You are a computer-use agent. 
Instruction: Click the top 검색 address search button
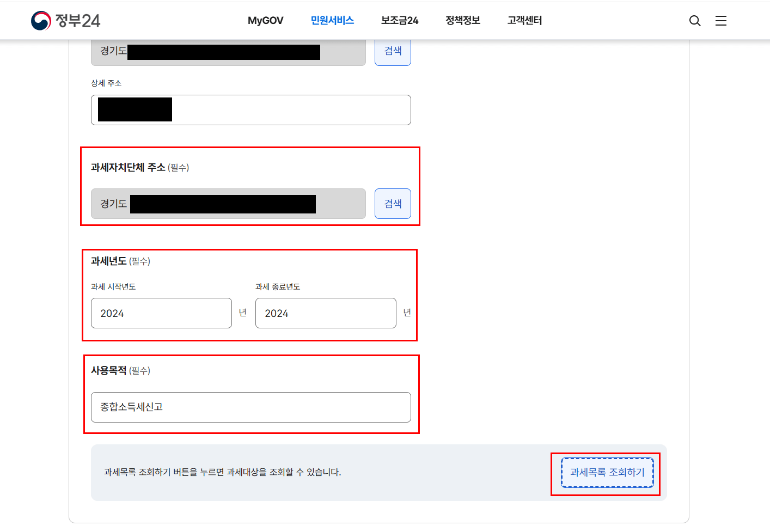click(x=393, y=51)
